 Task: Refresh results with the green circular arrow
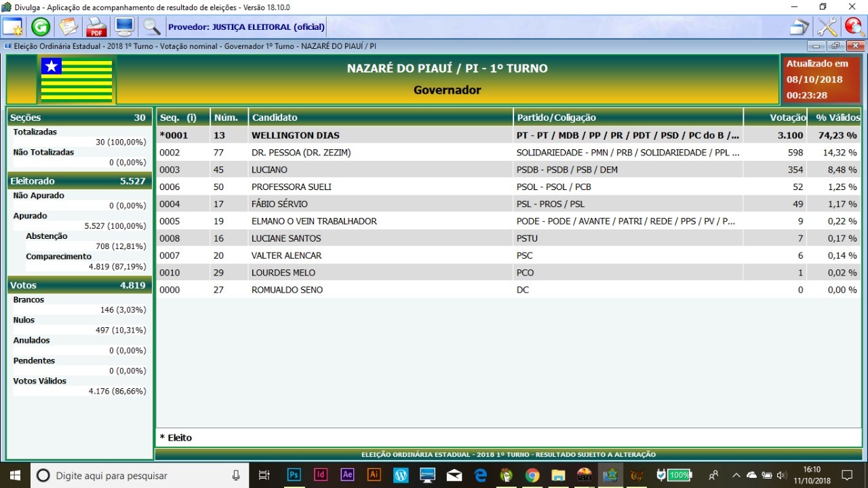[41, 27]
